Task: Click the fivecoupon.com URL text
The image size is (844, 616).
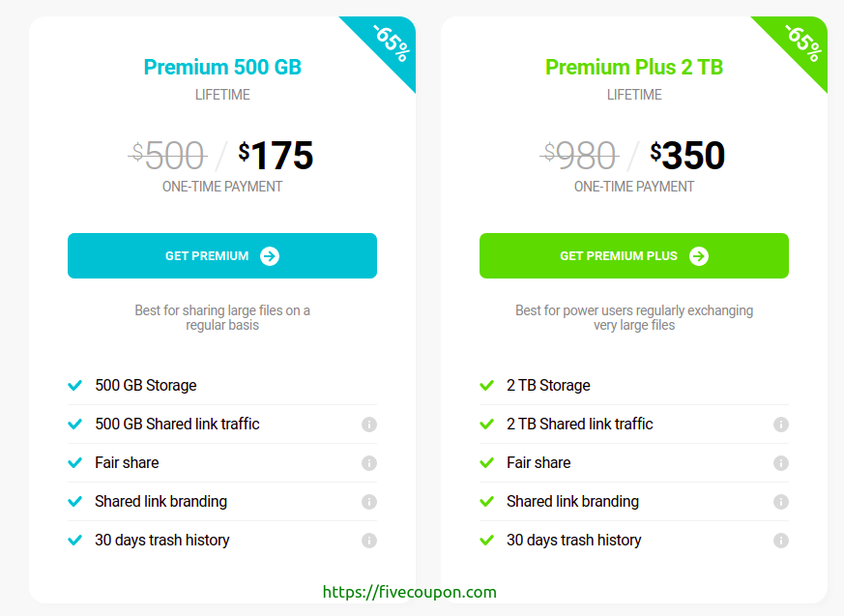Action: 410,592
